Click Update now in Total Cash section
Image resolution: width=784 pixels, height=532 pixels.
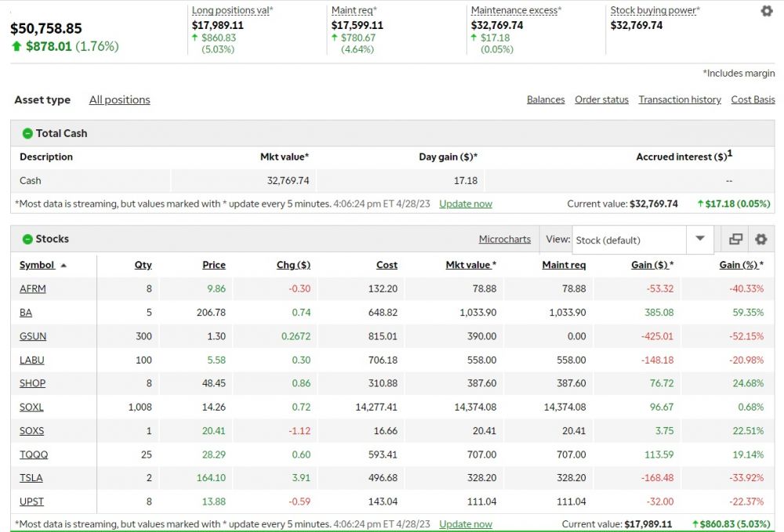(x=466, y=204)
